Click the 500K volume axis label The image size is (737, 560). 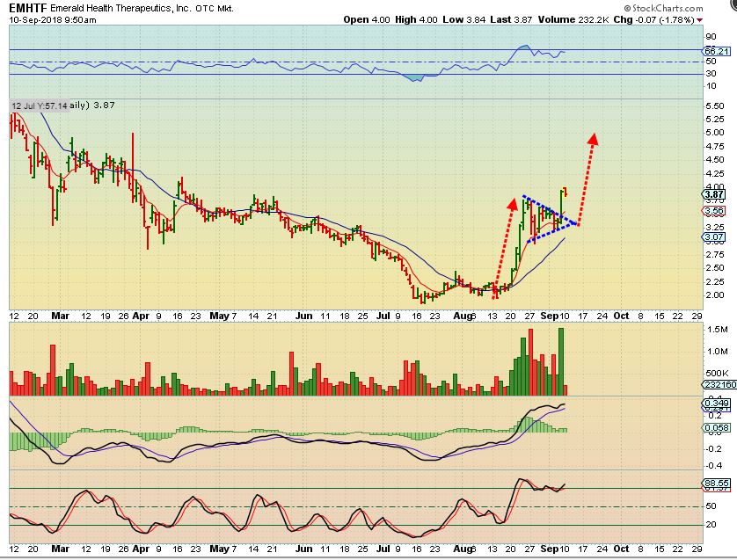click(x=718, y=374)
